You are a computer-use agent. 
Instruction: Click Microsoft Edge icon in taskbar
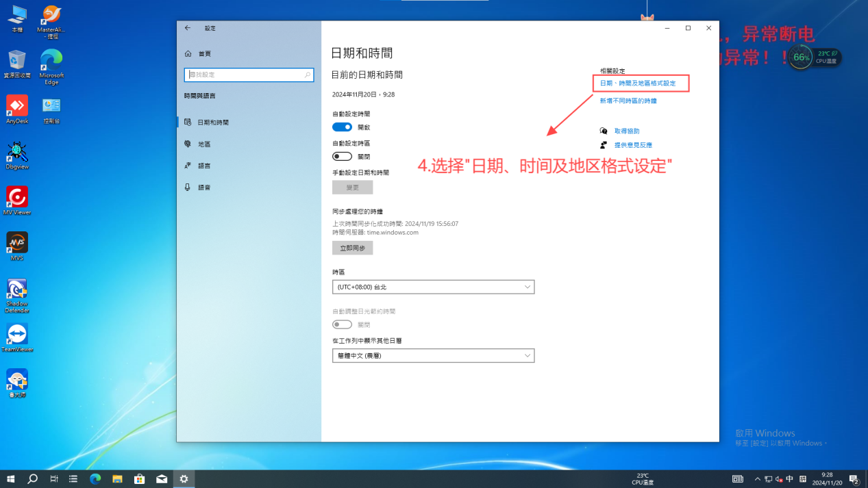[x=95, y=479]
